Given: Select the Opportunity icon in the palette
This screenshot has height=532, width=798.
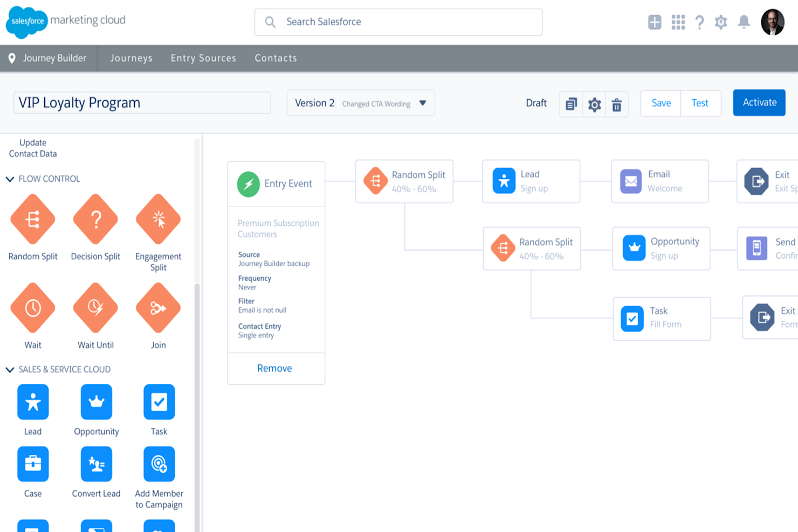Looking at the screenshot, I should click(97, 402).
